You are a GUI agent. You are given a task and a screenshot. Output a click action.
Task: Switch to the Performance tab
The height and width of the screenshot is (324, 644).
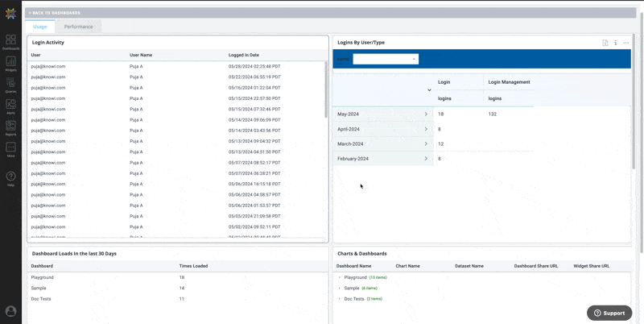pos(79,27)
